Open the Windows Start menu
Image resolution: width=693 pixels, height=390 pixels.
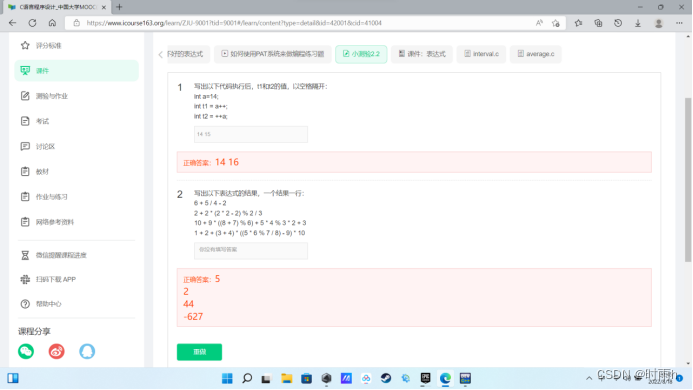[227, 379]
